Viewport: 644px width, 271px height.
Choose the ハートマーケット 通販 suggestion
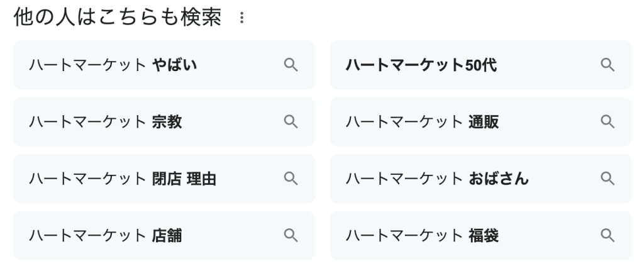coord(480,121)
